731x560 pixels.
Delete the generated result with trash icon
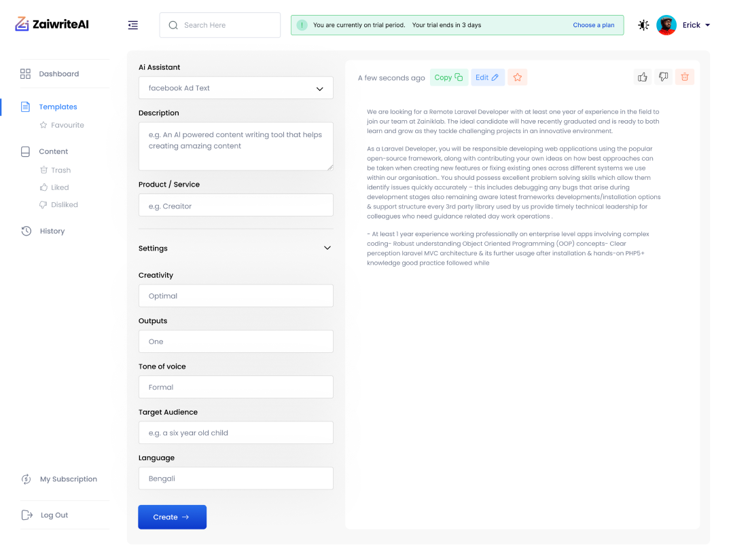(x=685, y=77)
